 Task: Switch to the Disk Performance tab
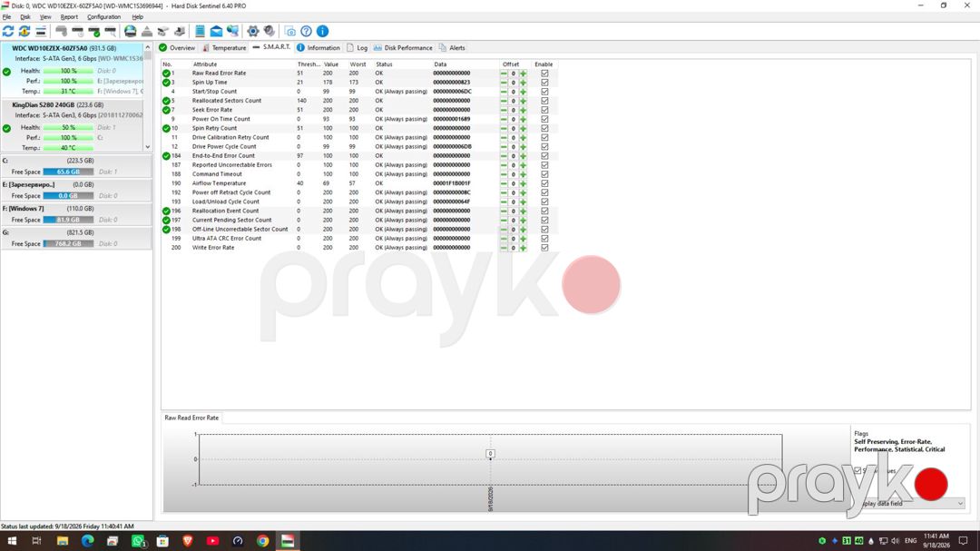[403, 47]
